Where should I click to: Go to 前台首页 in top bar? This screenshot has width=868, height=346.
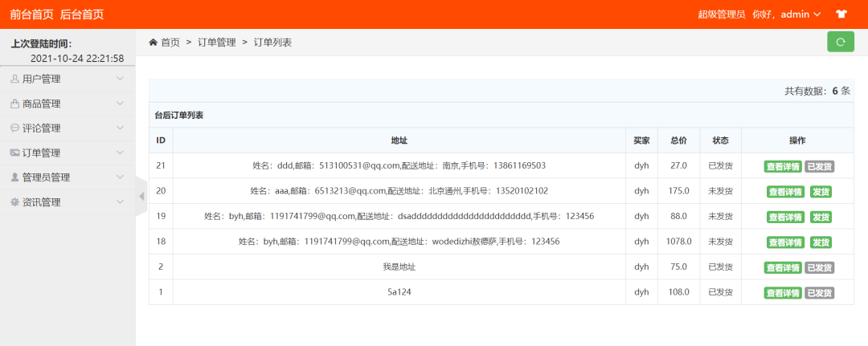tap(31, 15)
